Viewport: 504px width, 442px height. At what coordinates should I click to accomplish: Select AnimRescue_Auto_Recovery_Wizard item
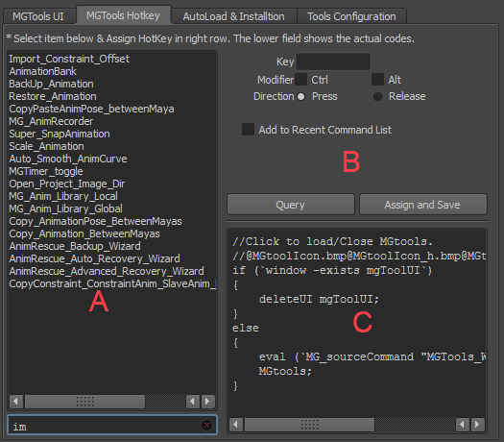coord(94,259)
